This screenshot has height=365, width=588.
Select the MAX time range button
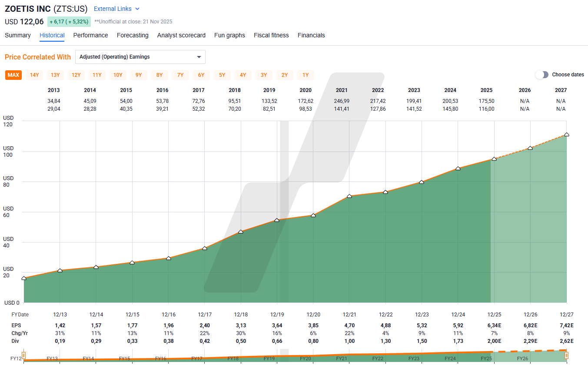pos(13,75)
